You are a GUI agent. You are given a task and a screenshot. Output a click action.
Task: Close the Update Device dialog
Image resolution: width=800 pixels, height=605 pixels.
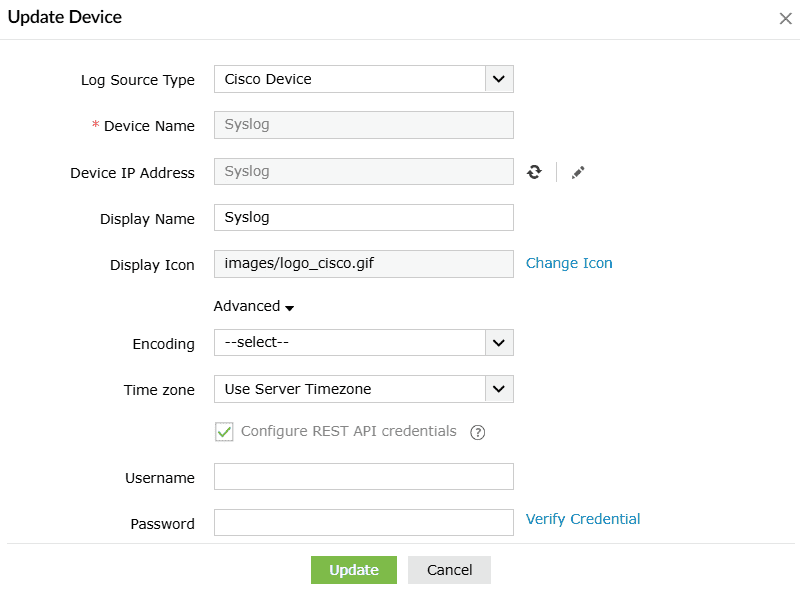point(785,18)
